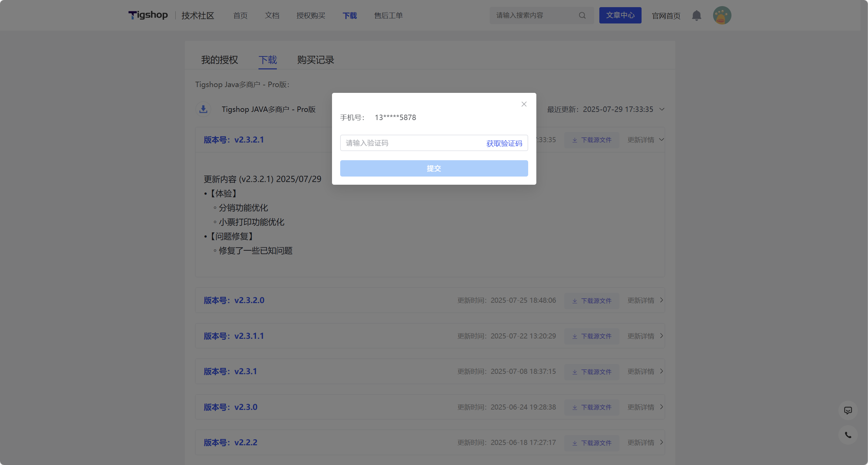
Task: Download source file for v2.3.2.1
Action: (x=592, y=140)
